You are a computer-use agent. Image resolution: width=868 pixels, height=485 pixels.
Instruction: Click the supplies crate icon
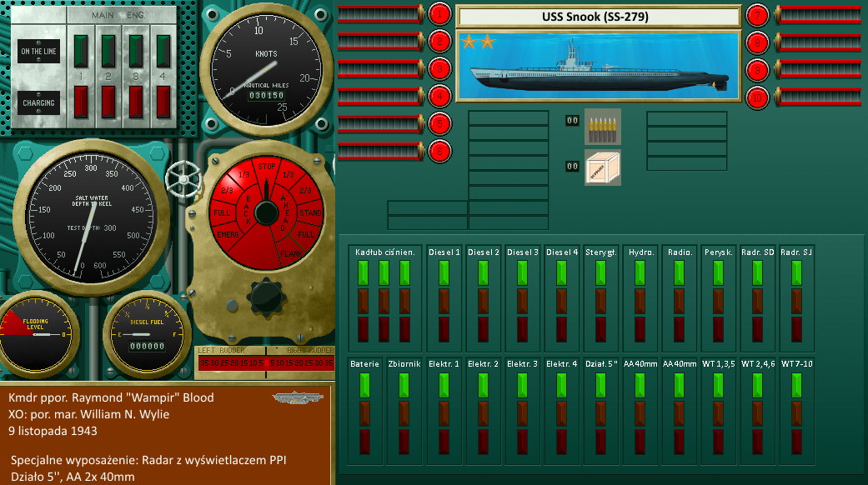pyautogui.click(x=602, y=167)
